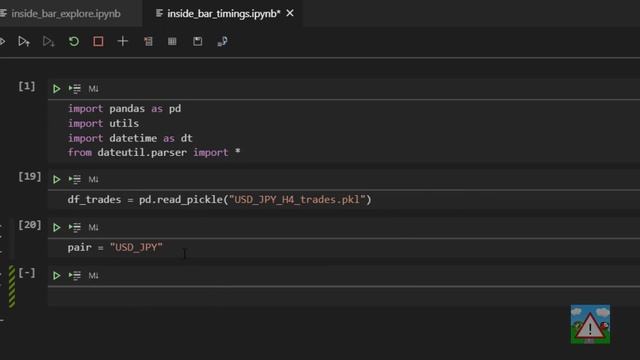Screen dimensions: 640x360
Task: Convert cell [1] to markdown
Action: [93, 89]
